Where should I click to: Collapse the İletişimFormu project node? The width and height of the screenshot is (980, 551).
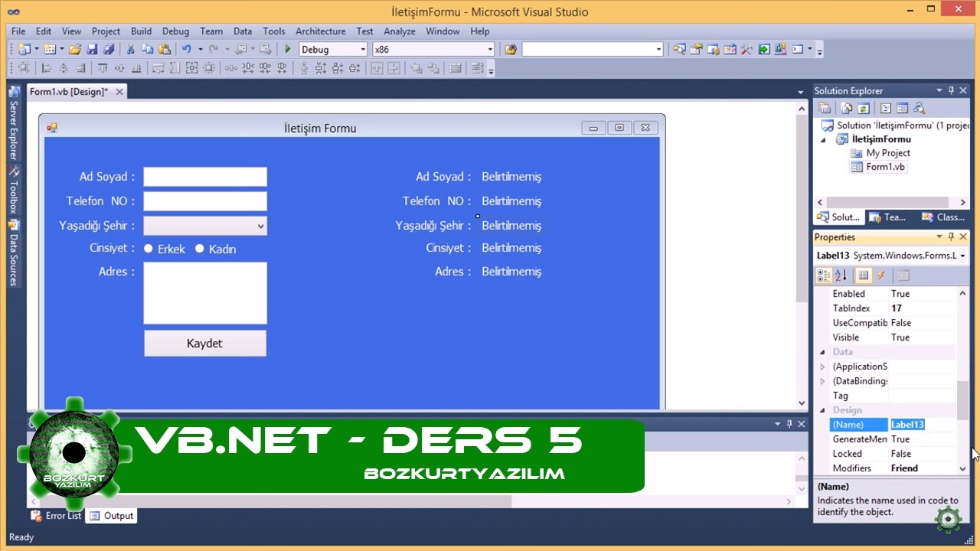point(824,140)
